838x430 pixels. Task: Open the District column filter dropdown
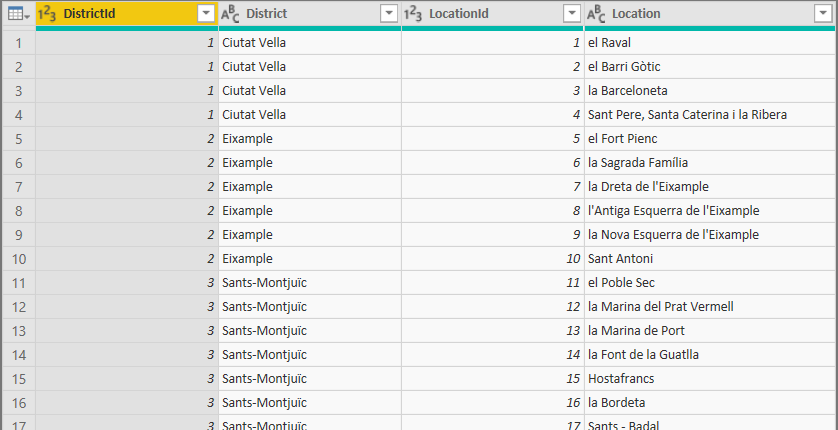tap(388, 14)
